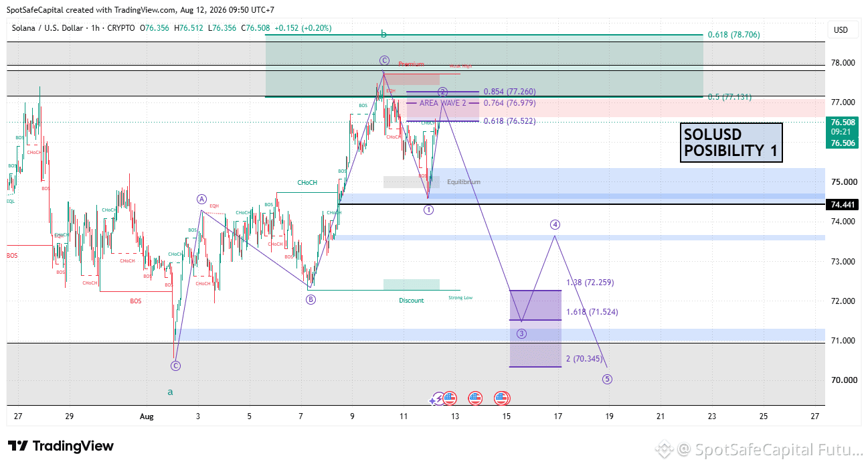The image size is (868, 466).
Task: Click the 1h interval label
Action: (96, 28)
